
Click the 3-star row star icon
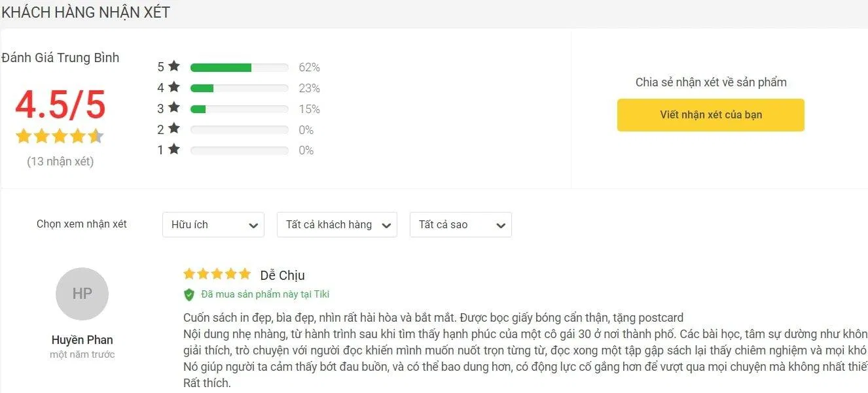(173, 109)
